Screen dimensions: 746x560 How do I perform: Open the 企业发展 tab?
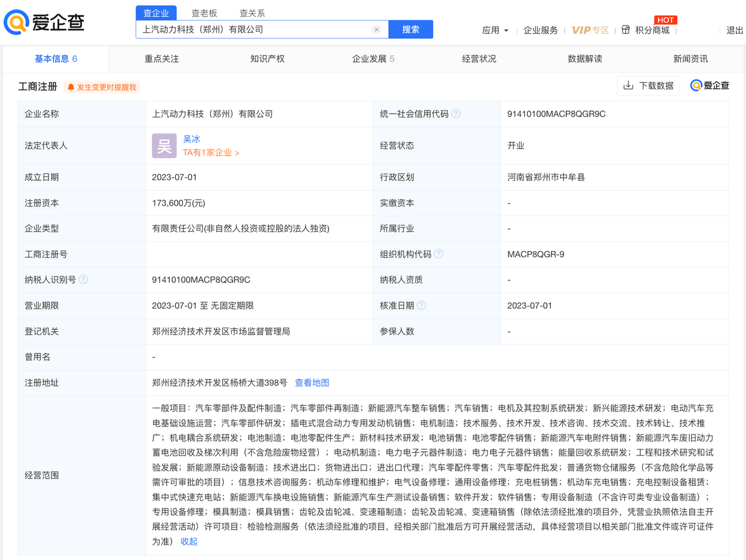point(373,58)
